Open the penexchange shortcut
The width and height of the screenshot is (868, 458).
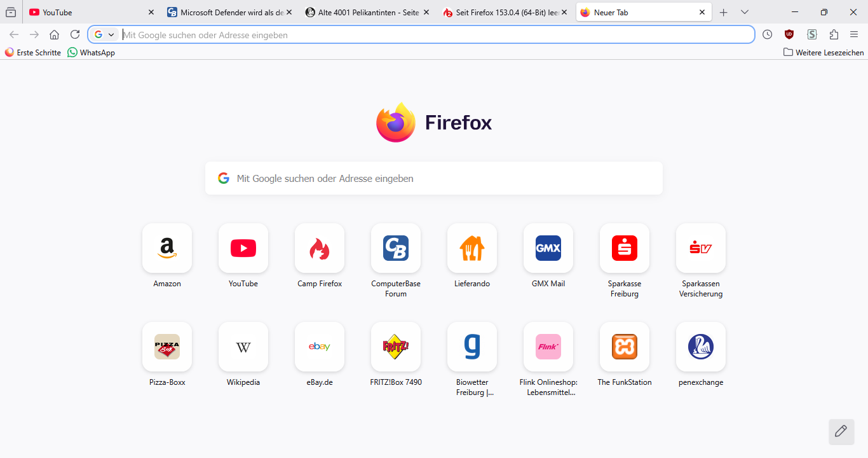pyautogui.click(x=701, y=347)
